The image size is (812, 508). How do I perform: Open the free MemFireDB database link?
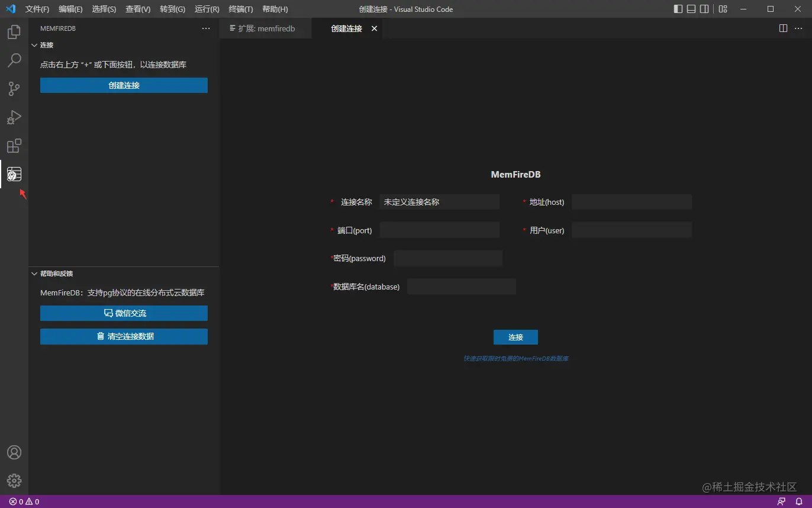515,358
